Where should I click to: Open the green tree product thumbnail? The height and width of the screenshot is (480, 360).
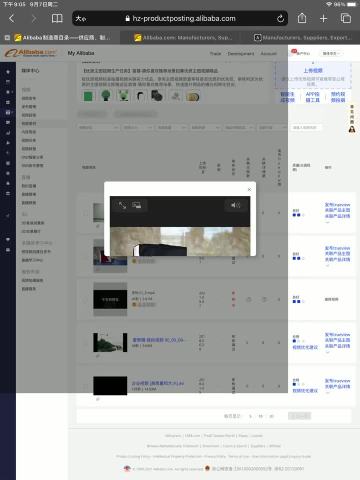tap(106, 96)
